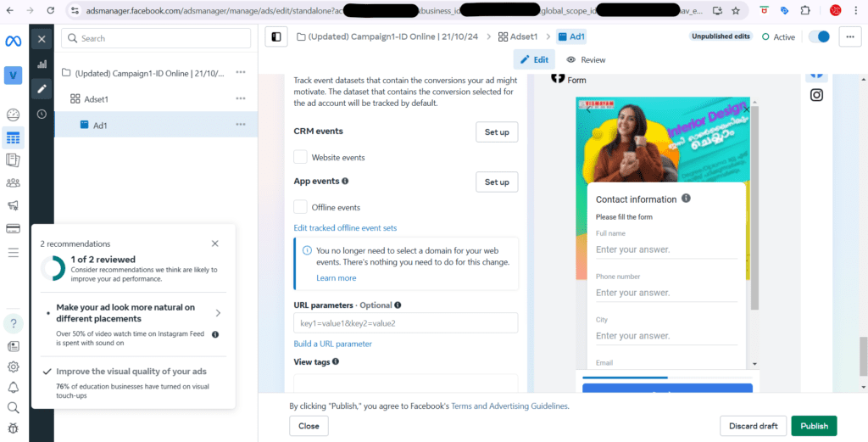Toggle the ad Active switch
This screenshot has height=442, width=868.
tap(820, 36)
